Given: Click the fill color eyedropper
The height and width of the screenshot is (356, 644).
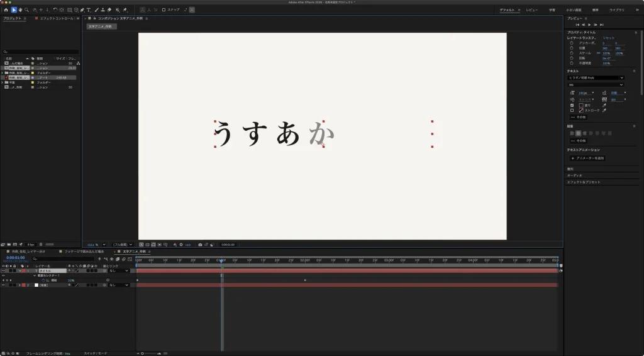Looking at the screenshot, I should (x=604, y=105).
